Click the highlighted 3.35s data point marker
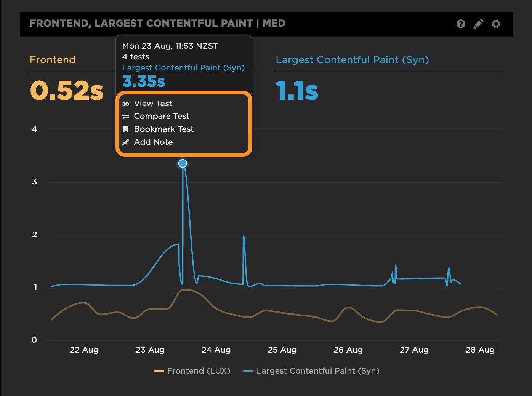 point(183,163)
